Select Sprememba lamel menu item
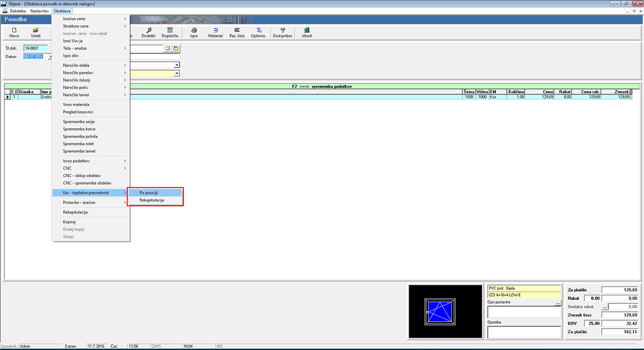Screen dimensions: 644x350 [x=91, y=151]
